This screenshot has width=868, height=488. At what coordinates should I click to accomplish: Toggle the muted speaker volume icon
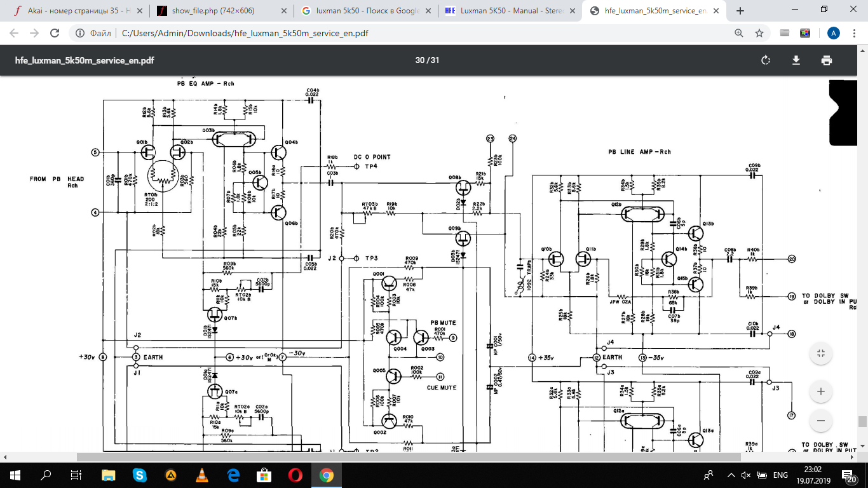click(747, 475)
